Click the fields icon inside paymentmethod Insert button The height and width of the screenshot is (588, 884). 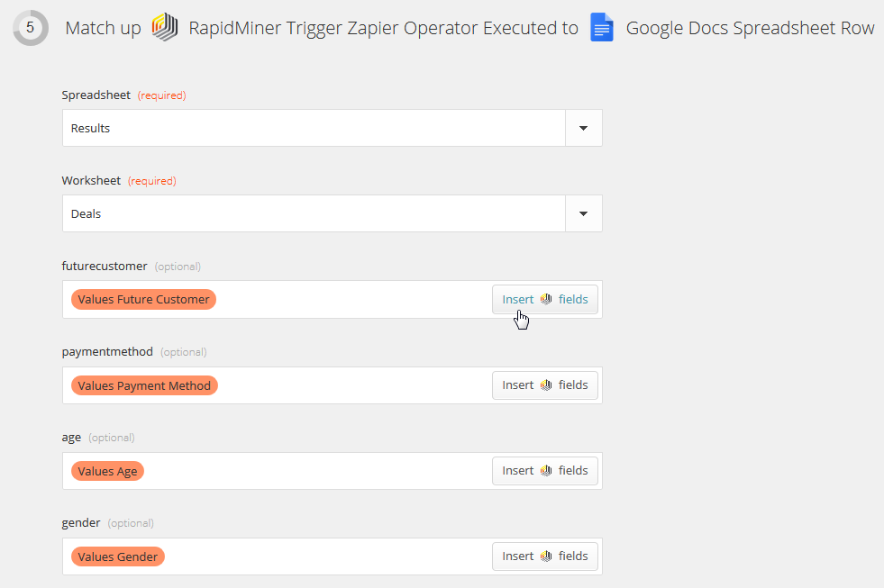pos(548,384)
